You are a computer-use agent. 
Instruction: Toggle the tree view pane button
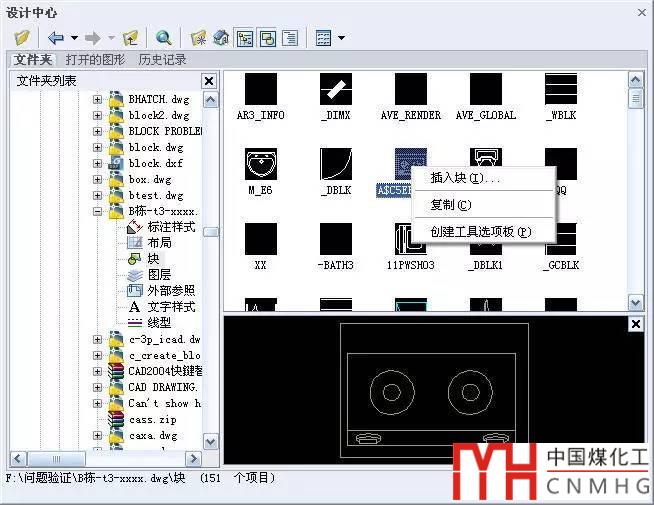coord(244,38)
